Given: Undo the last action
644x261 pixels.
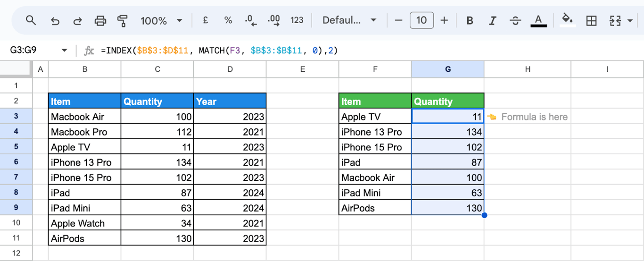Looking at the screenshot, I should tap(55, 21).
